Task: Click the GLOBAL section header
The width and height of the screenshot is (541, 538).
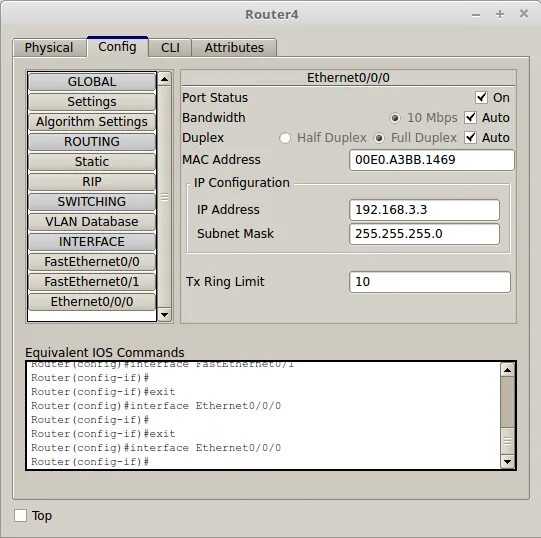Action: 92,82
